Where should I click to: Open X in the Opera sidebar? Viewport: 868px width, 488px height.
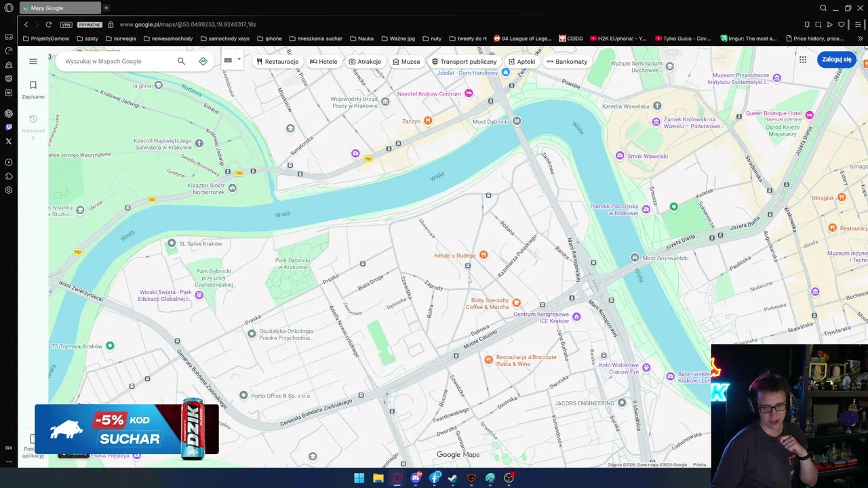point(9,141)
